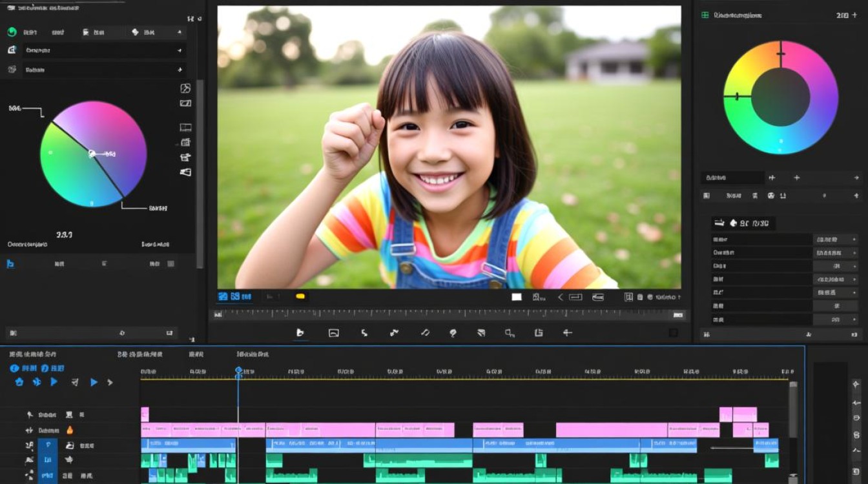Viewport: 868px width, 484px height.
Task: Toggle the yellow pill indicator under the preview
Action: click(x=300, y=297)
